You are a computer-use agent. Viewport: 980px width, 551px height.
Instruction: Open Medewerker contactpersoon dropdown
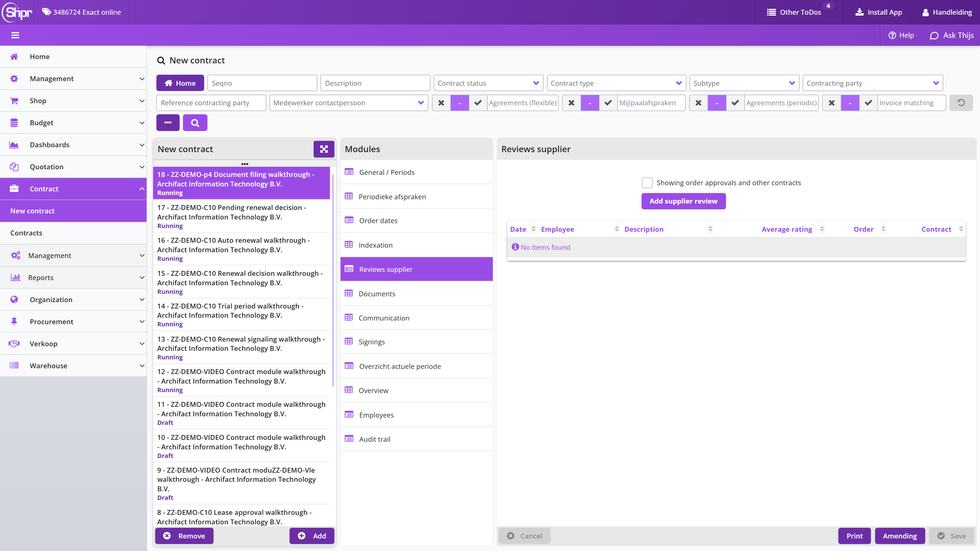[349, 103]
